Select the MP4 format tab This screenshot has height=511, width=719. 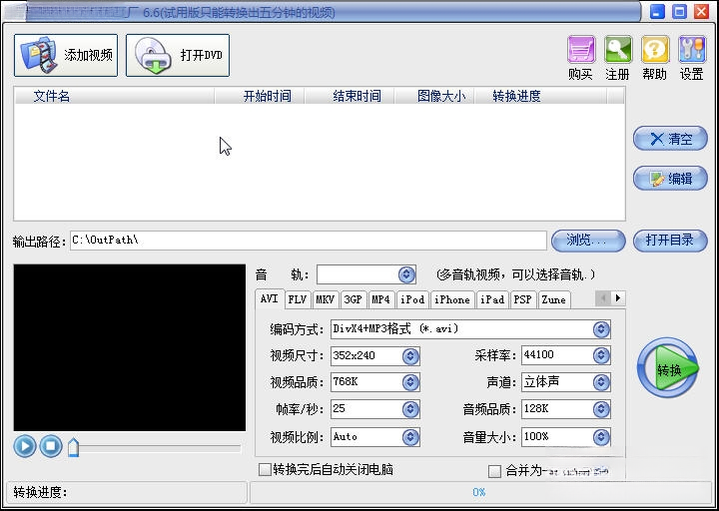381,300
